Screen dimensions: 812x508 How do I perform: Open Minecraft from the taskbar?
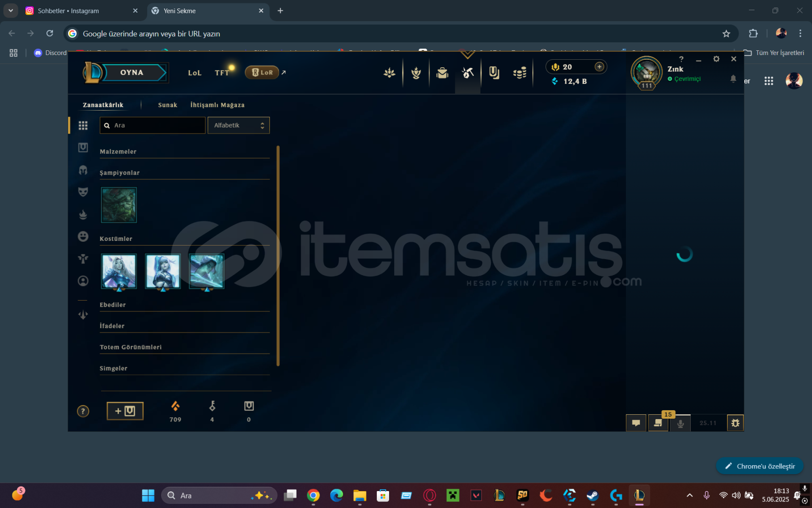click(453, 495)
